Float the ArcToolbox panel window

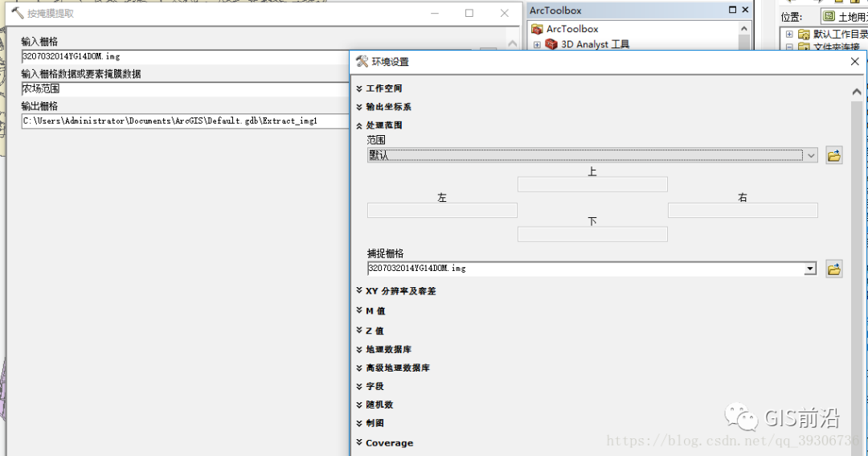click(732, 10)
